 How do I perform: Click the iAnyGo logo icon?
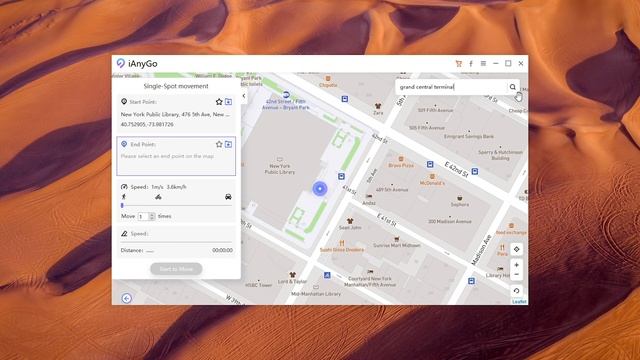120,63
